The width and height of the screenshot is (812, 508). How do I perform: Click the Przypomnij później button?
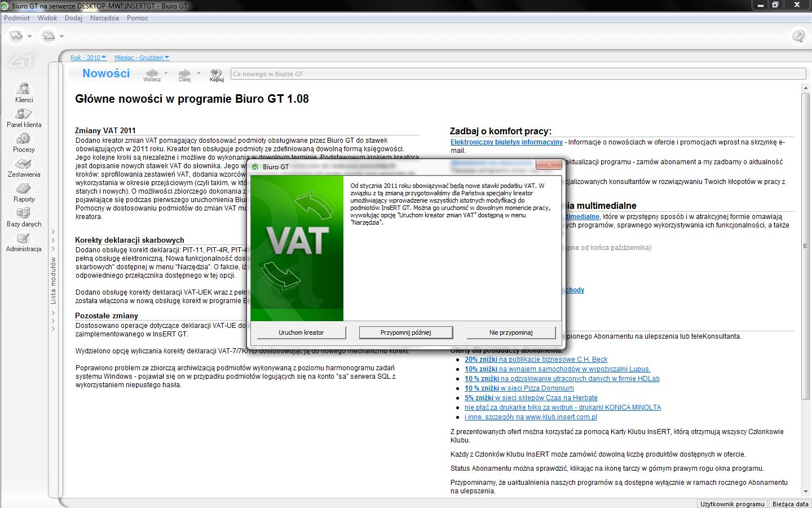pos(406,332)
